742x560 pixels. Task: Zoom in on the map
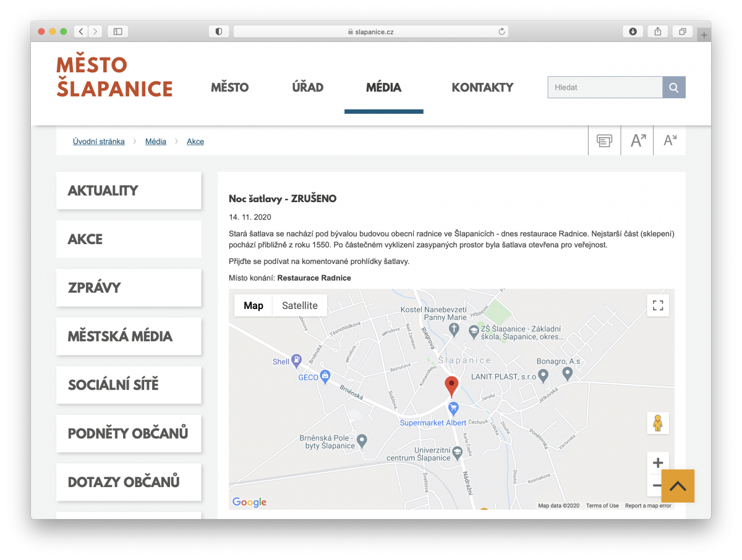click(x=658, y=463)
